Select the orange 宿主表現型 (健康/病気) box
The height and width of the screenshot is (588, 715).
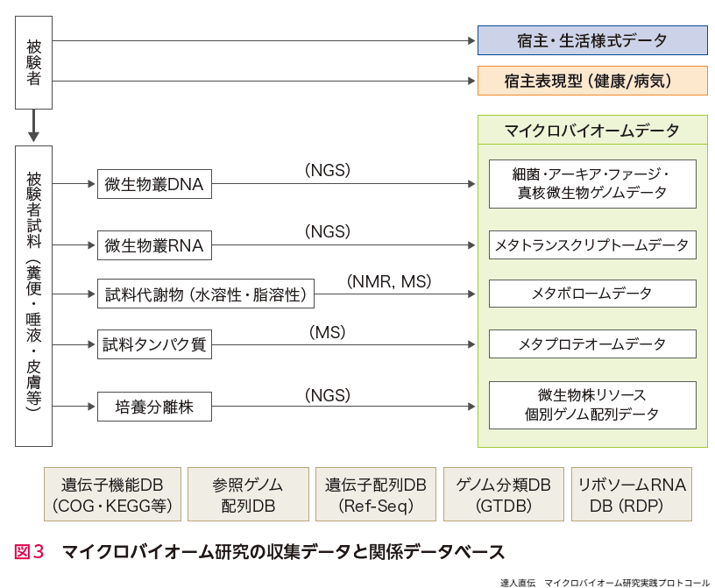click(592, 81)
